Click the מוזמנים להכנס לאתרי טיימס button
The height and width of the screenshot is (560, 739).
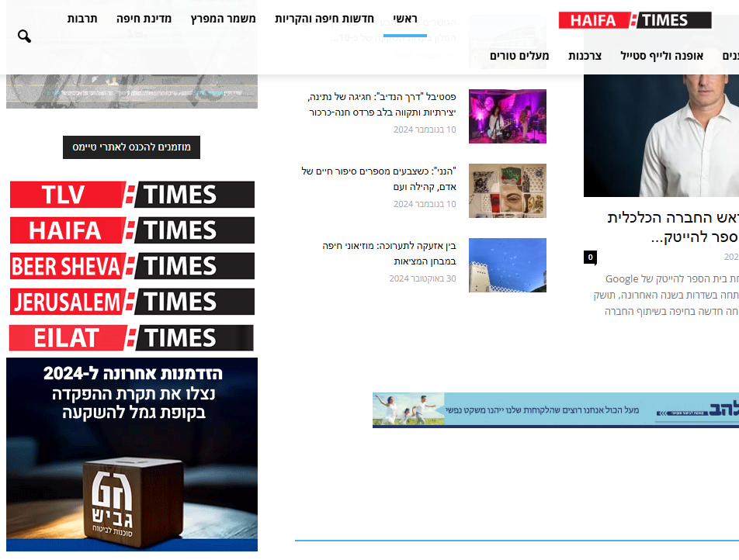click(131, 147)
